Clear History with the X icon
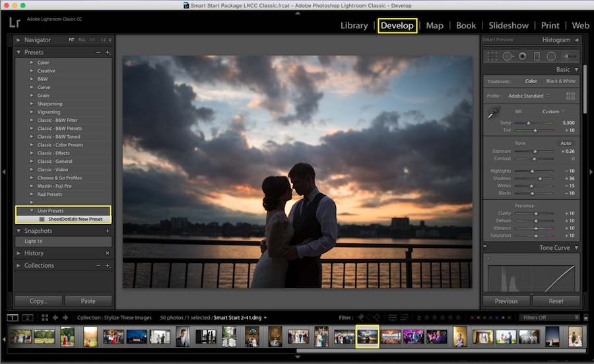Screen dimensions: 594x364 point(107,253)
